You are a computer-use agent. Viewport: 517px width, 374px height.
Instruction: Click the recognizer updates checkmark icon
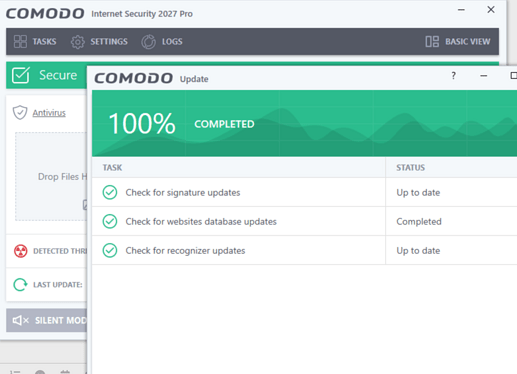(110, 250)
